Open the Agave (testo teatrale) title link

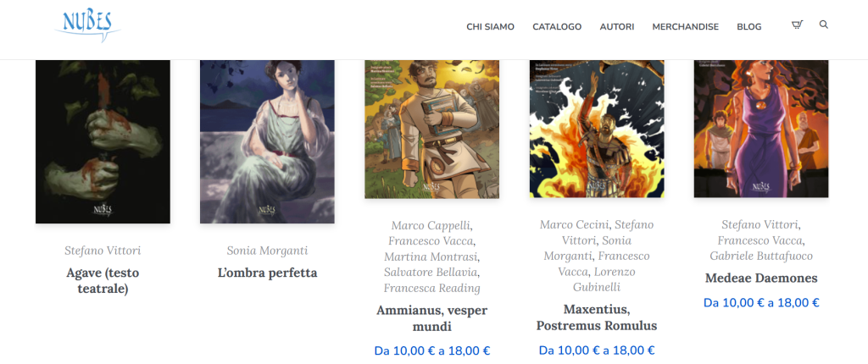(103, 280)
